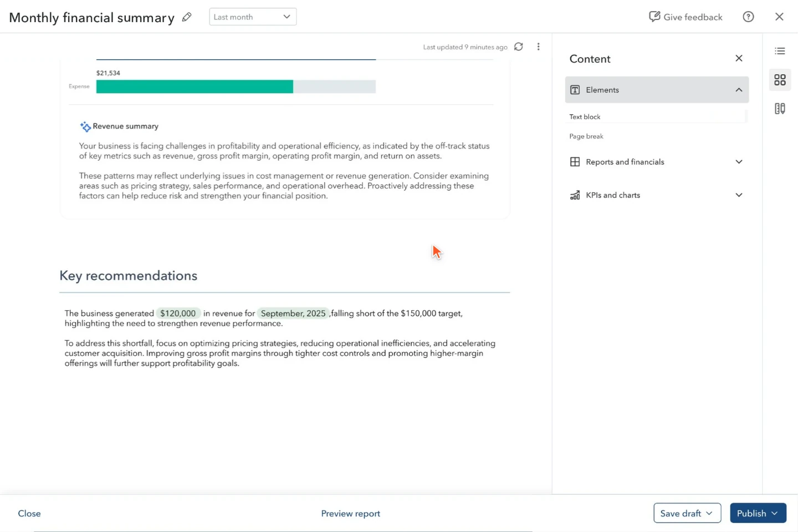This screenshot has width=798, height=532.
Task: Click the Reports and financials table icon
Action: pyautogui.click(x=575, y=162)
